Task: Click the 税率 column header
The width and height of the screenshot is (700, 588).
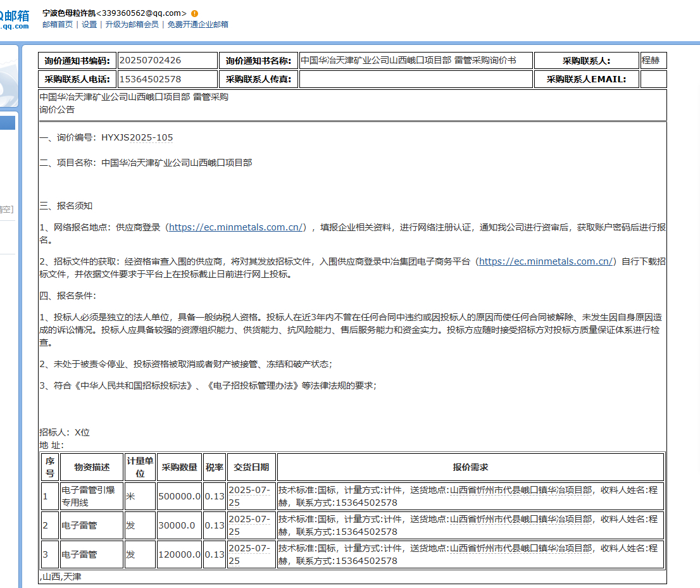Action: point(215,467)
